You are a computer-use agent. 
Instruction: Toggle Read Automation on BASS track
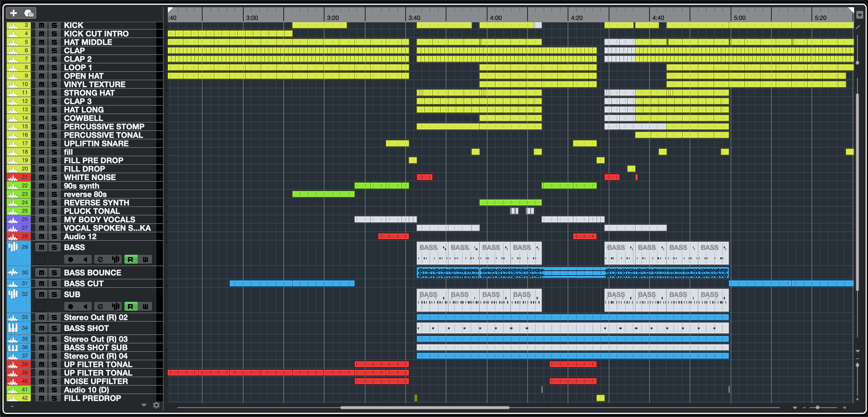130,259
